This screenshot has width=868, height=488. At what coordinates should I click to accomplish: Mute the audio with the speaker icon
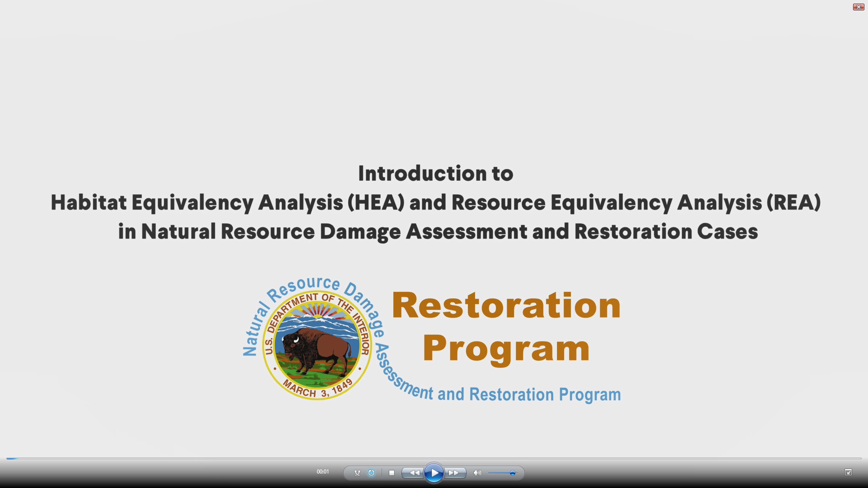pyautogui.click(x=477, y=473)
